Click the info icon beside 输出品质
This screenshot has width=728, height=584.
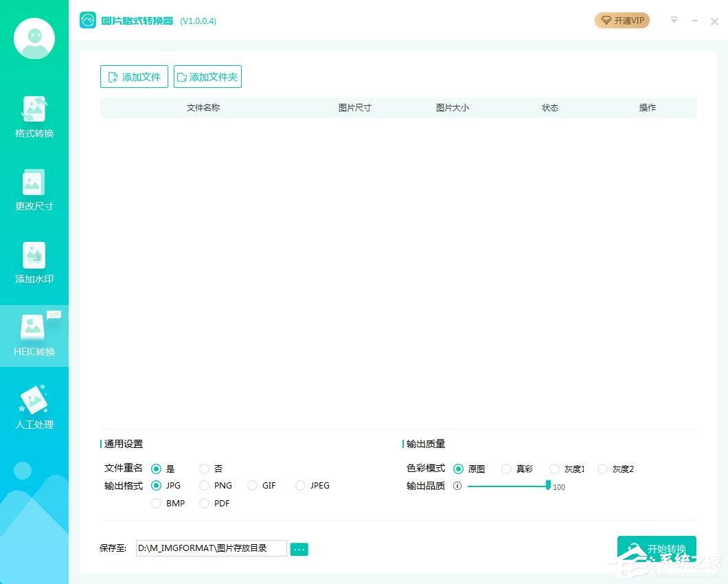pos(457,486)
